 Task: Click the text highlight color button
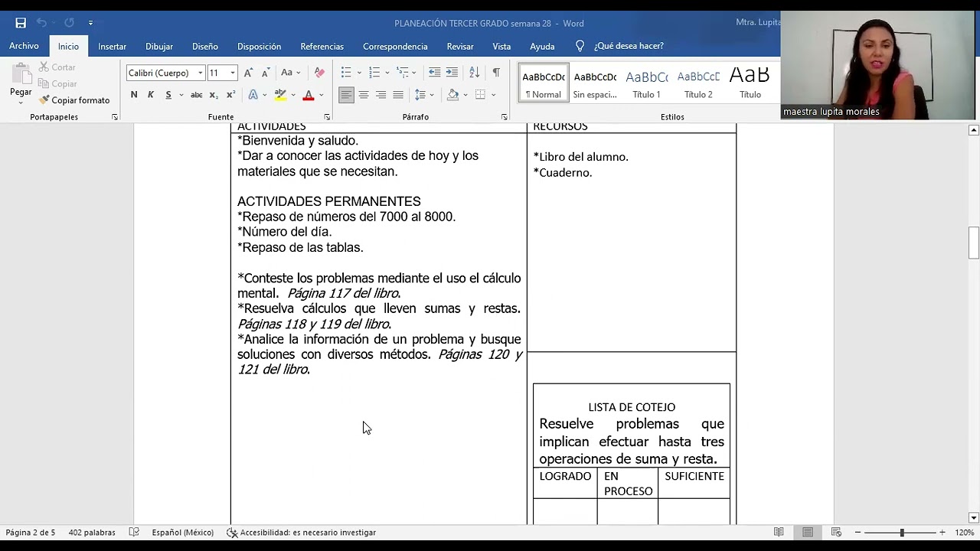280,95
